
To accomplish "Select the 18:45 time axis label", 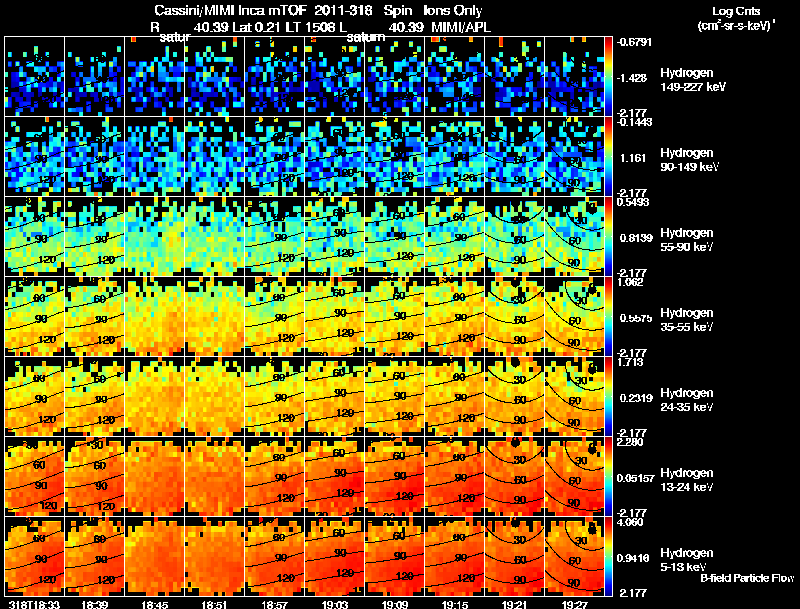I will pyautogui.click(x=154, y=603).
